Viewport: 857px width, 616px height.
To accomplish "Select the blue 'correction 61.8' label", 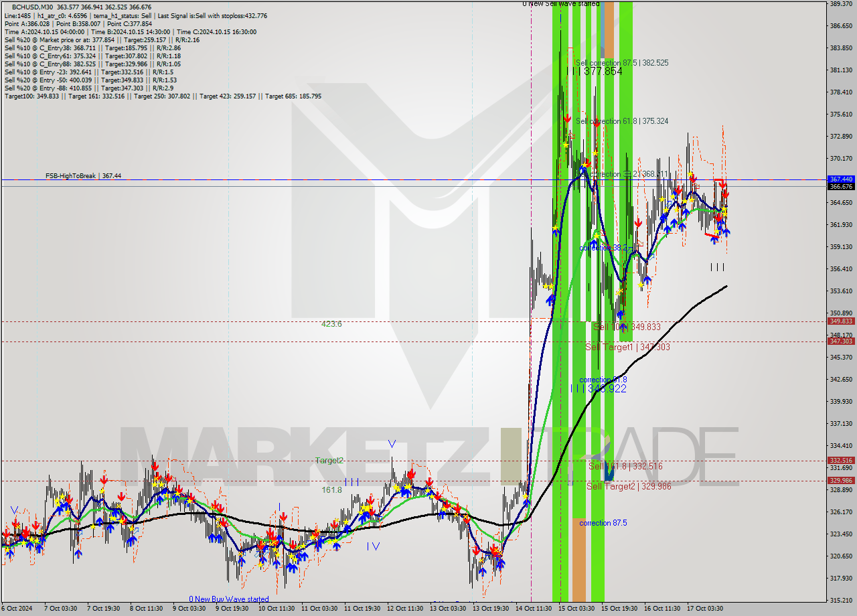I will (603, 380).
